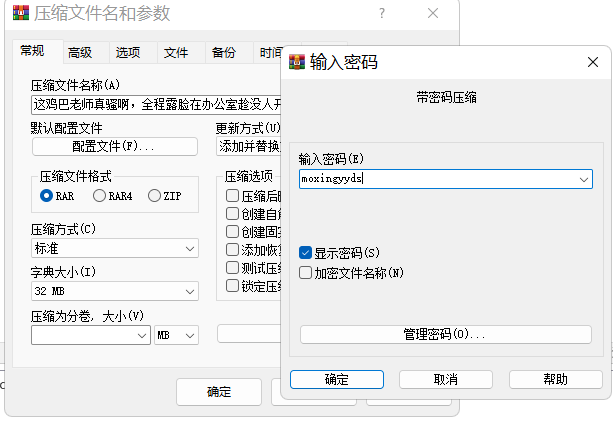Open the 备份 tab
The image size is (613, 432).
[224, 53]
